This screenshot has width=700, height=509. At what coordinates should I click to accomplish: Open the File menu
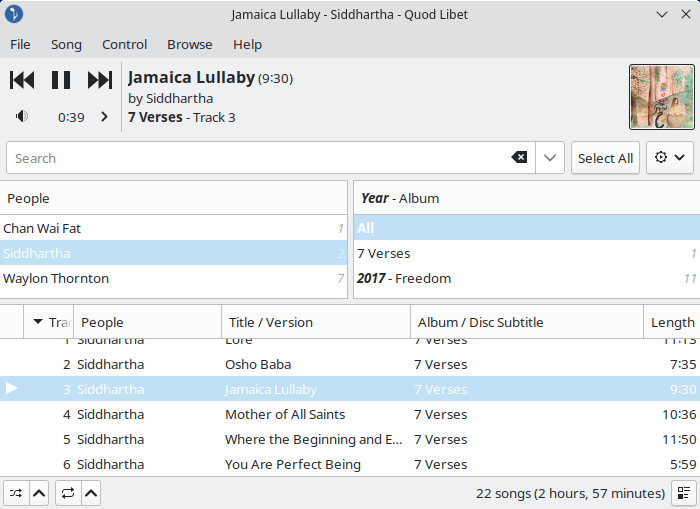click(x=20, y=45)
